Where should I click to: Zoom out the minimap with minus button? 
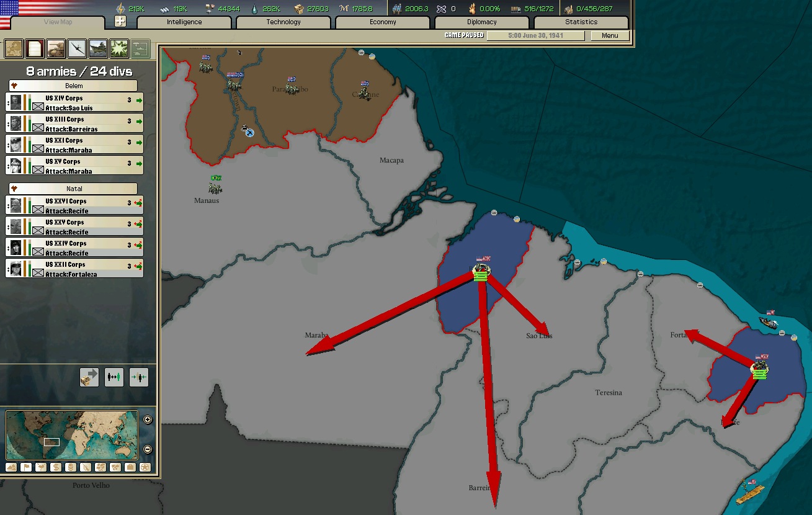(148, 449)
